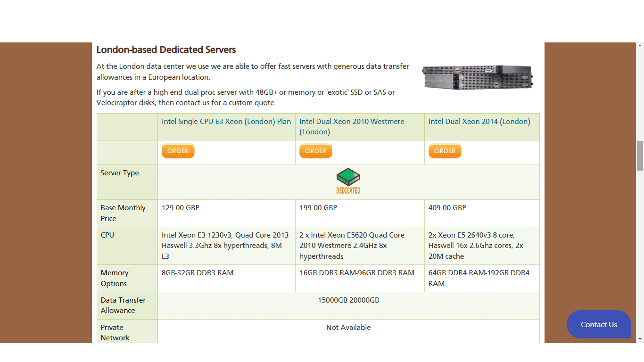Click ORDER button for Dual Xeon 2010 Westmere
Screen dimensions: 644x362
click(316, 151)
